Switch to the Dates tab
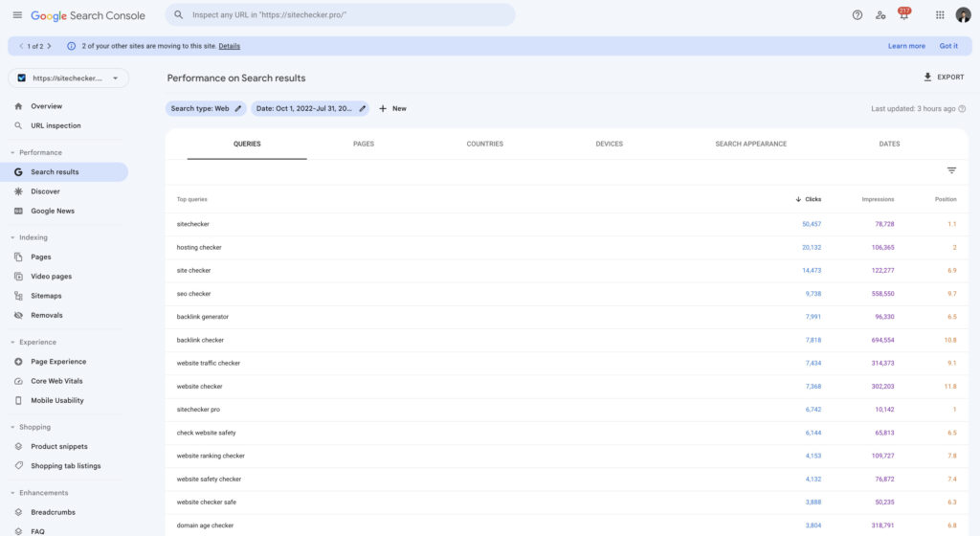Screen dimensions: 980x536 coord(889,145)
